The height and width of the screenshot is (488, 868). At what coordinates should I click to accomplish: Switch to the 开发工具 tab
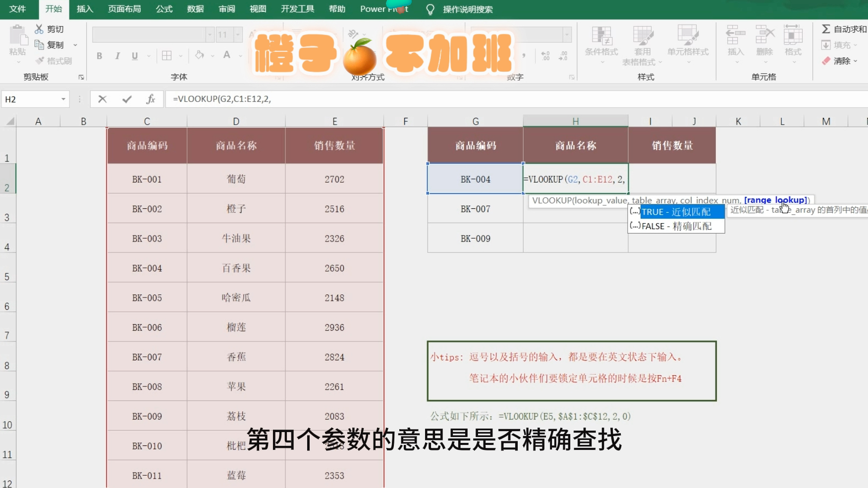(x=297, y=9)
